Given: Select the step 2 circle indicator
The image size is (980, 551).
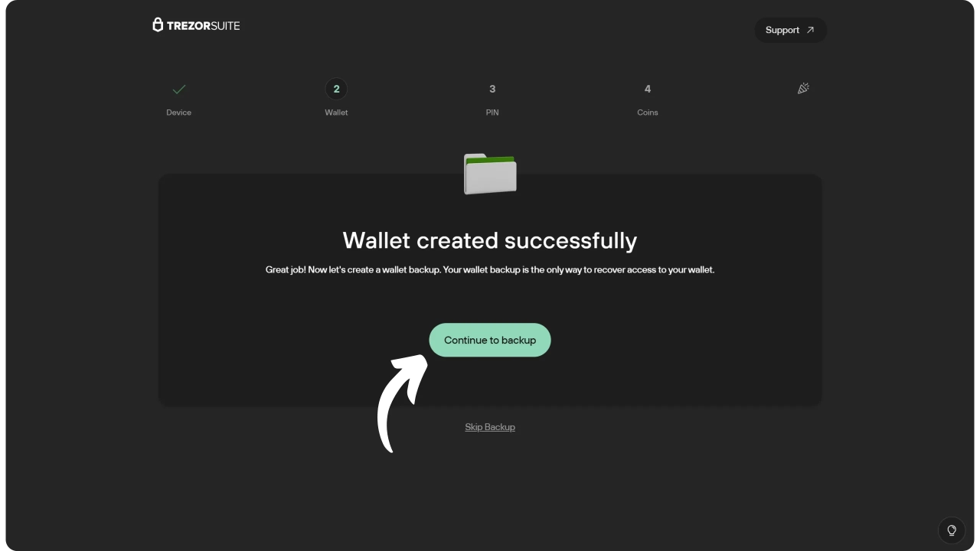Looking at the screenshot, I should coord(336,89).
